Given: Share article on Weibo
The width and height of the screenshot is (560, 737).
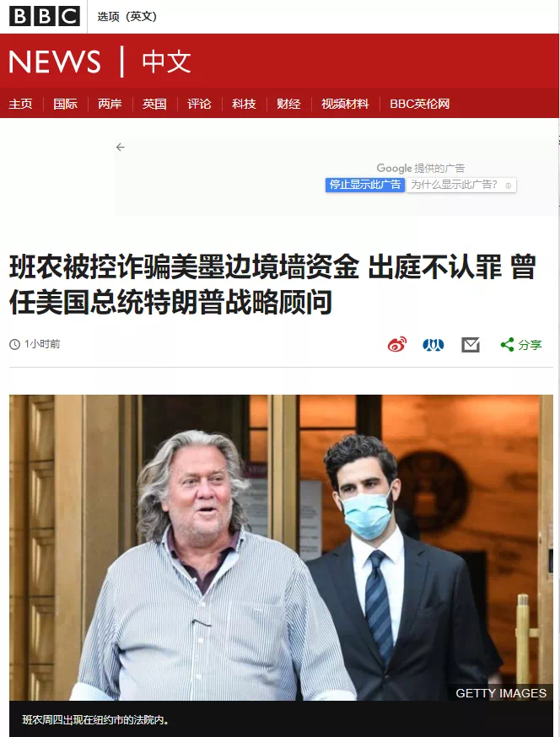Looking at the screenshot, I should tap(397, 345).
